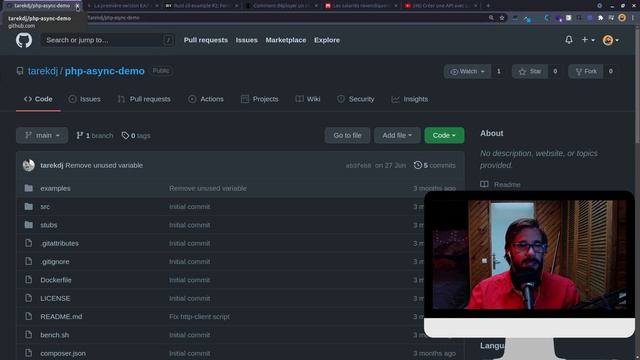The height and width of the screenshot is (360, 640).
Task: Open the notifications bell
Action: click(569, 40)
